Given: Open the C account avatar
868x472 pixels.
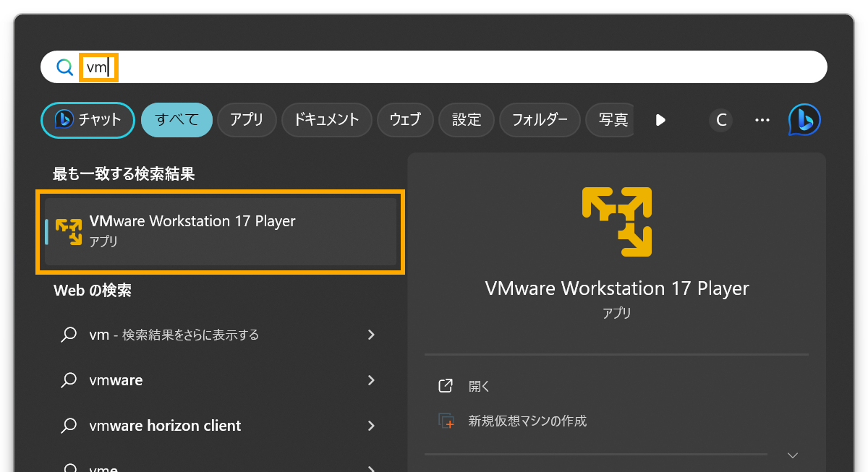Looking at the screenshot, I should point(720,120).
